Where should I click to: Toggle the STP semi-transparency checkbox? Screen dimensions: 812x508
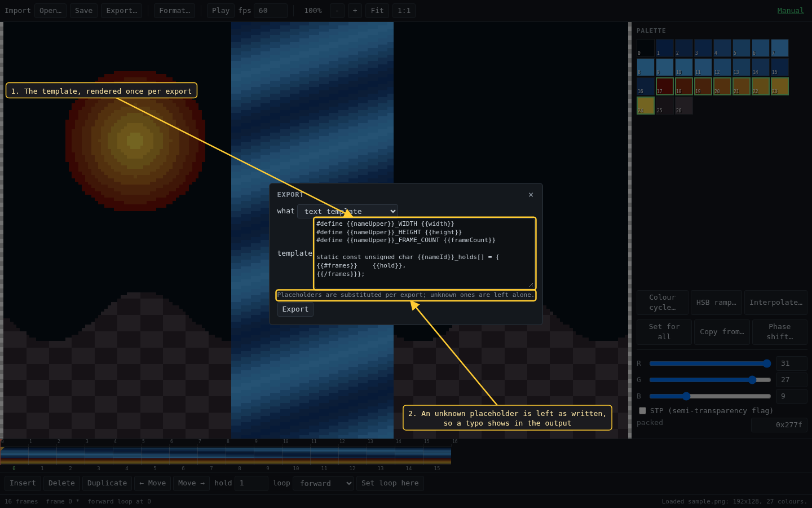642,410
